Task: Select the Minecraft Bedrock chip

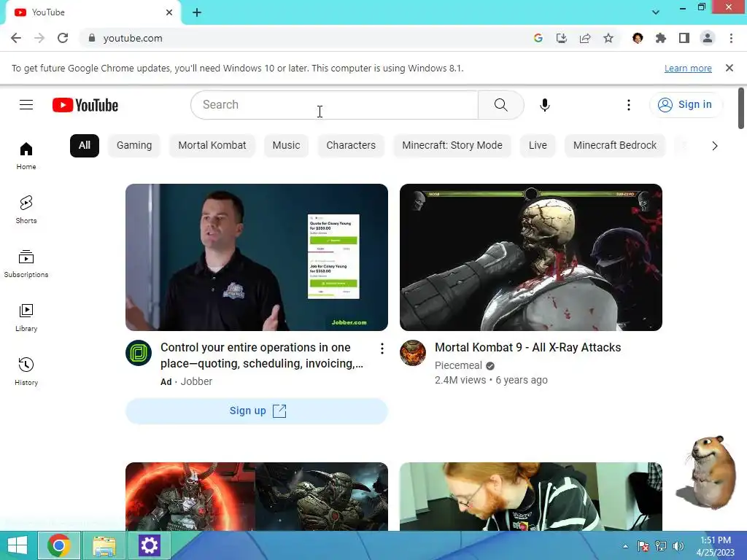Action: pos(615,145)
